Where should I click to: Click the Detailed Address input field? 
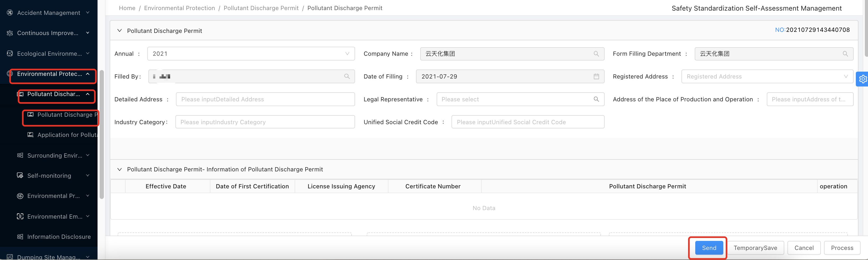pyautogui.click(x=265, y=99)
